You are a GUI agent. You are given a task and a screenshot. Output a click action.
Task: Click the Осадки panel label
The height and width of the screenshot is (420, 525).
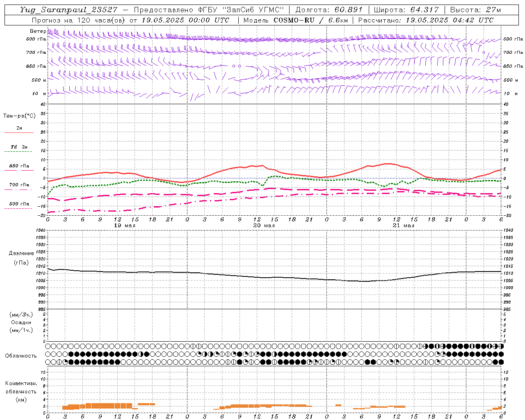pyautogui.click(x=21, y=322)
